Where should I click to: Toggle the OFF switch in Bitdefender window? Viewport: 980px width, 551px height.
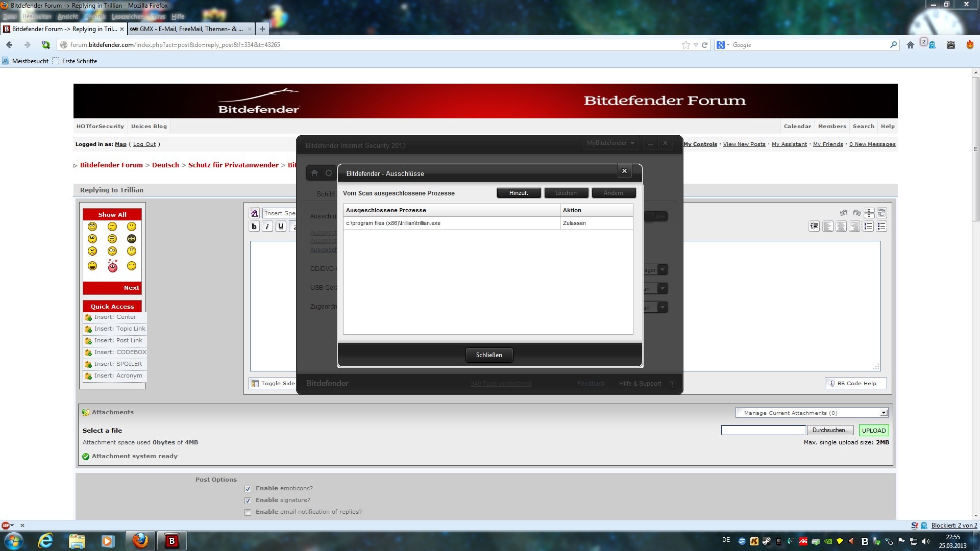pos(656,217)
